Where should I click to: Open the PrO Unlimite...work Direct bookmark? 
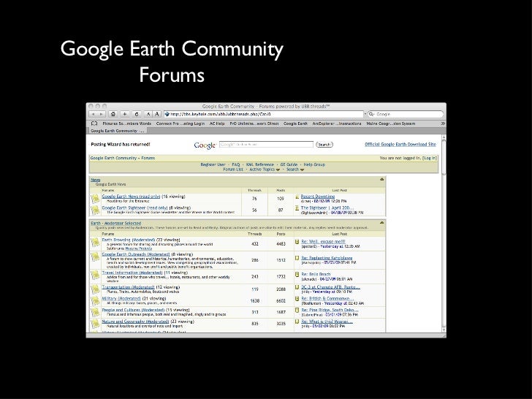click(x=254, y=123)
